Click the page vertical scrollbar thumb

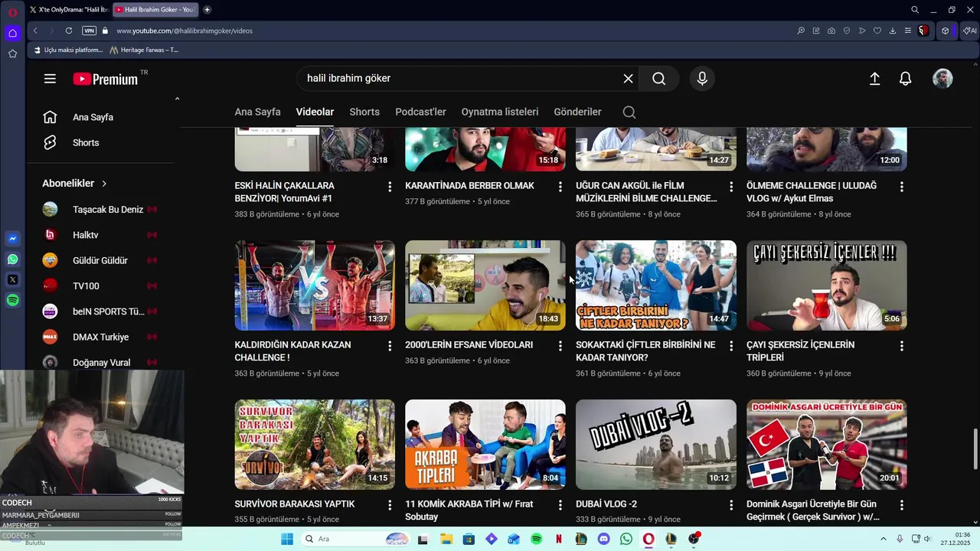[975, 450]
